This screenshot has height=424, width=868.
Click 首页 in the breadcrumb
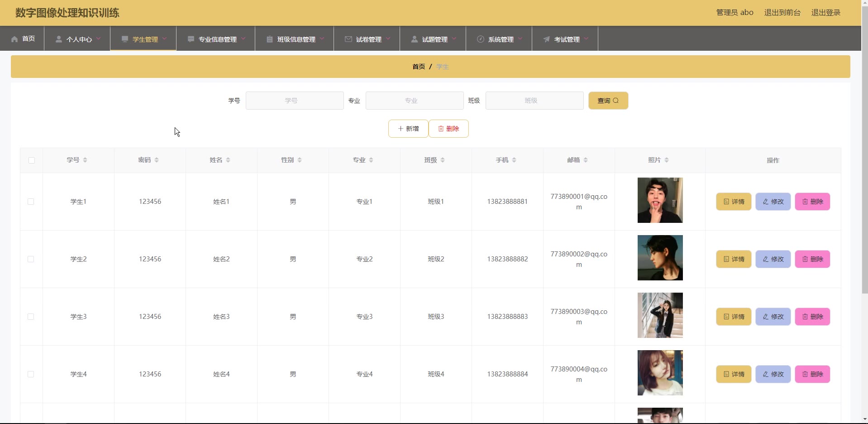pos(419,67)
